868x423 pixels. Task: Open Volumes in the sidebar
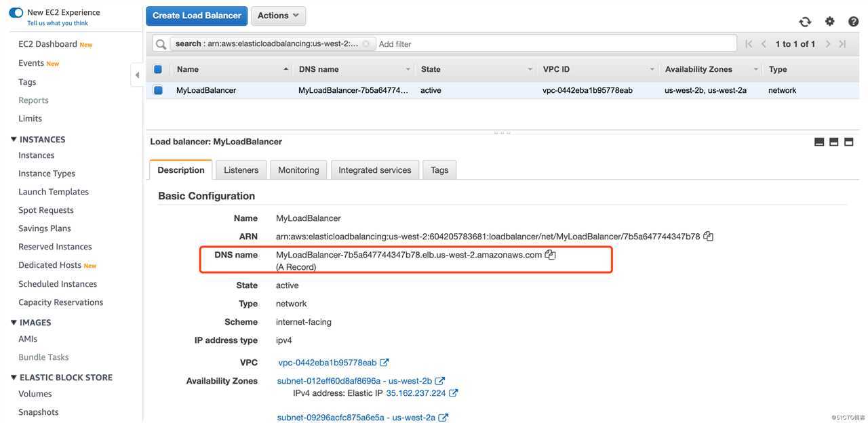pyautogui.click(x=35, y=394)
